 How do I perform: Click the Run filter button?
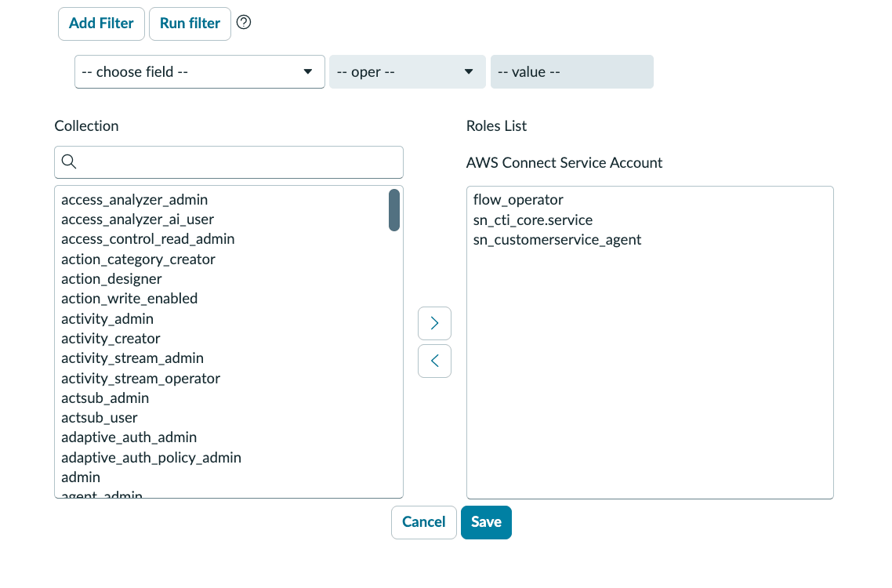point(190,24)
